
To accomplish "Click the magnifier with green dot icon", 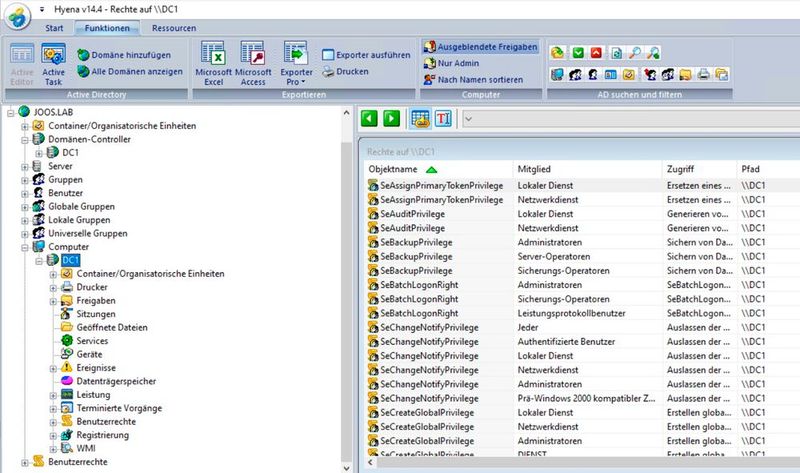I will click(x=653, y=53).
